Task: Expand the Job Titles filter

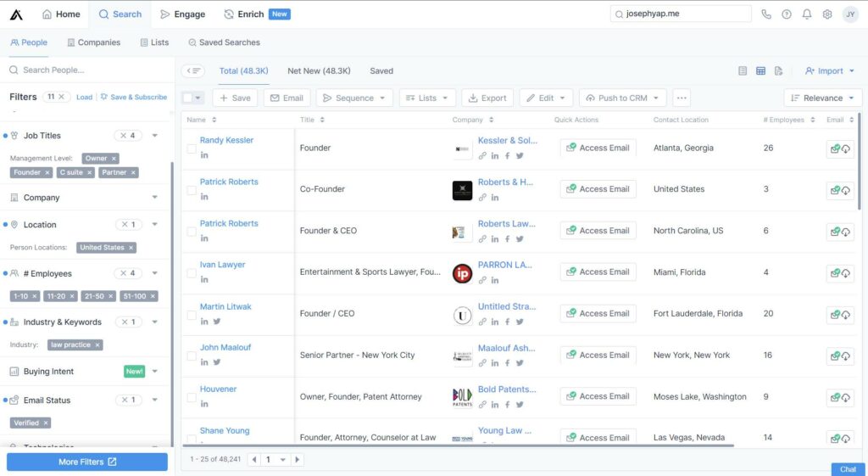Action: coord(155,136)
